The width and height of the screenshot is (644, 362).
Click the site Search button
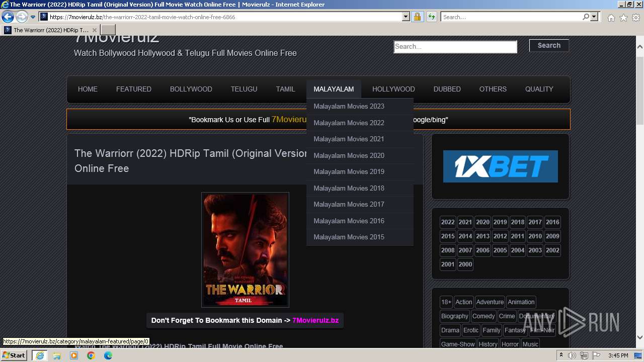549,45
